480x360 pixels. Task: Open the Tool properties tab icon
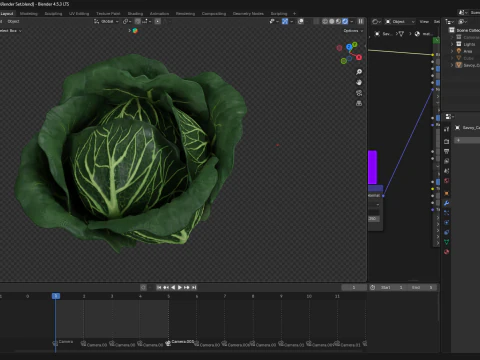click(x=447, y=129)
